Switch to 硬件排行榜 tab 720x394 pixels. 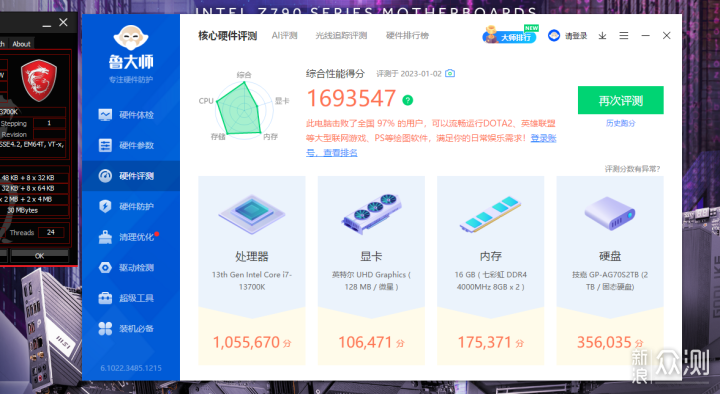click(x=407, y=36)
